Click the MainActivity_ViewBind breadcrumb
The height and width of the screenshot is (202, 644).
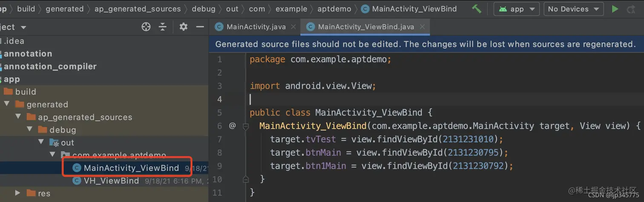click(x=409, y=9)
